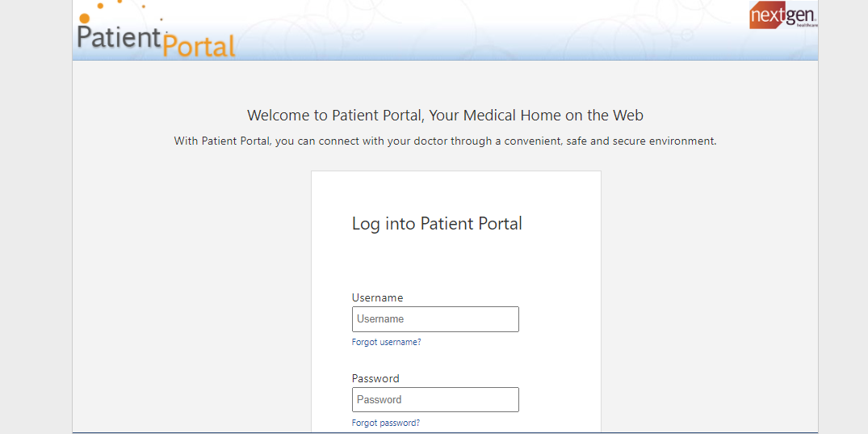Click the Log into Patient Portal heading
This screenshot has width=868, height=434.
(x=437, y=223)
